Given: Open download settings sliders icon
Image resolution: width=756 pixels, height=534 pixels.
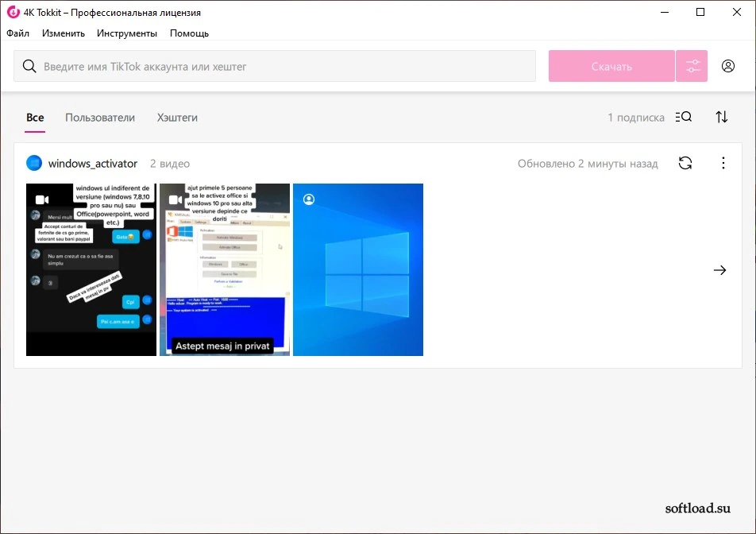Looking at the screenshot, I should click(692, 66).
